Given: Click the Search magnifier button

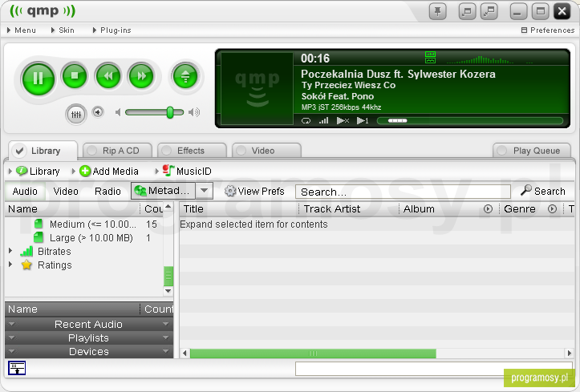Looking at the screenshot, I should 543,191.
